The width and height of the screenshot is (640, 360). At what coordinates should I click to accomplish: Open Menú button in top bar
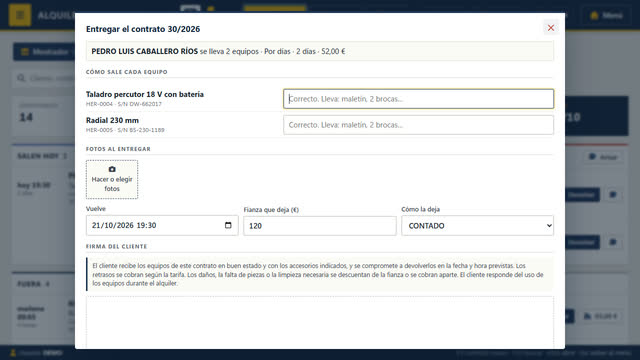(x=606, y=16)
